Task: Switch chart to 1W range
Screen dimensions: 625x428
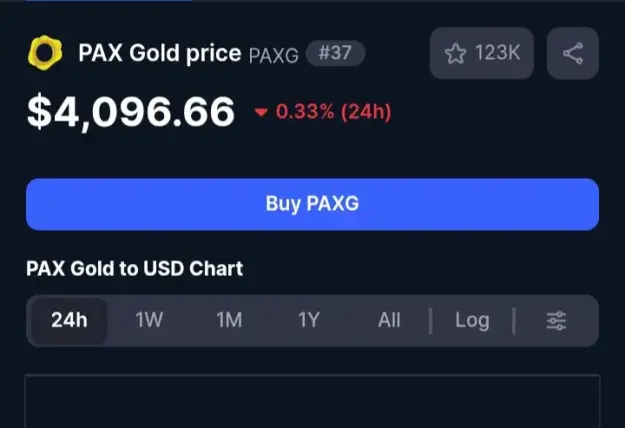Action: pyautogui.click(x=149, y=320)
